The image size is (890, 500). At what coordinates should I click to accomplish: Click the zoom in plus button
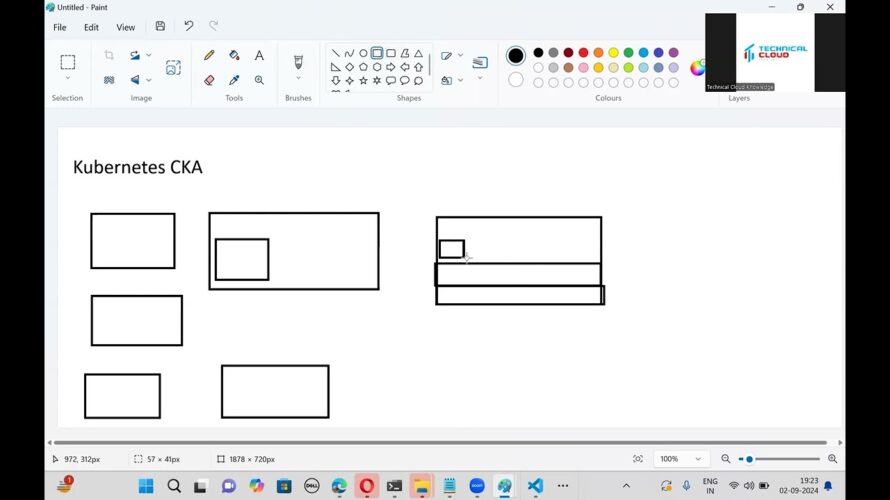click(832, 459)
